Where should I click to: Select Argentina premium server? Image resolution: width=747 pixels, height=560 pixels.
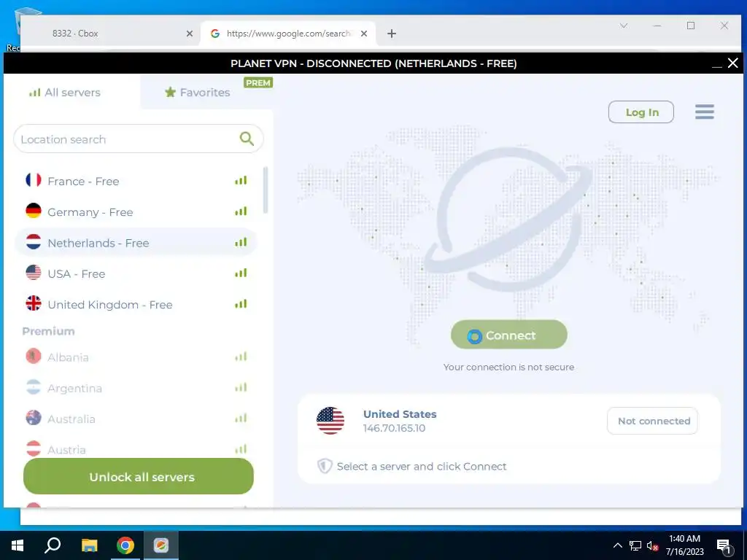pos(136,388)
